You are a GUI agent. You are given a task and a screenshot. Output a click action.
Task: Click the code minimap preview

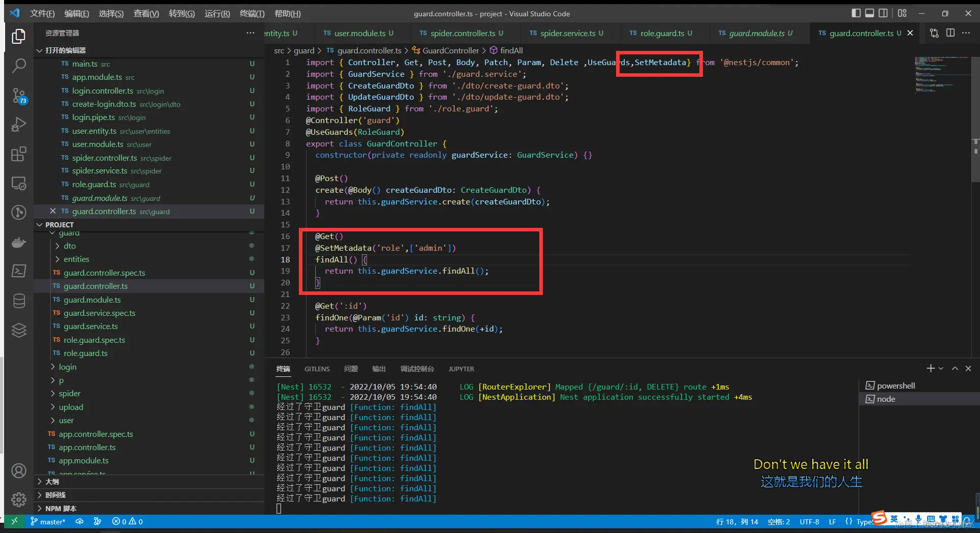(941, 75)
